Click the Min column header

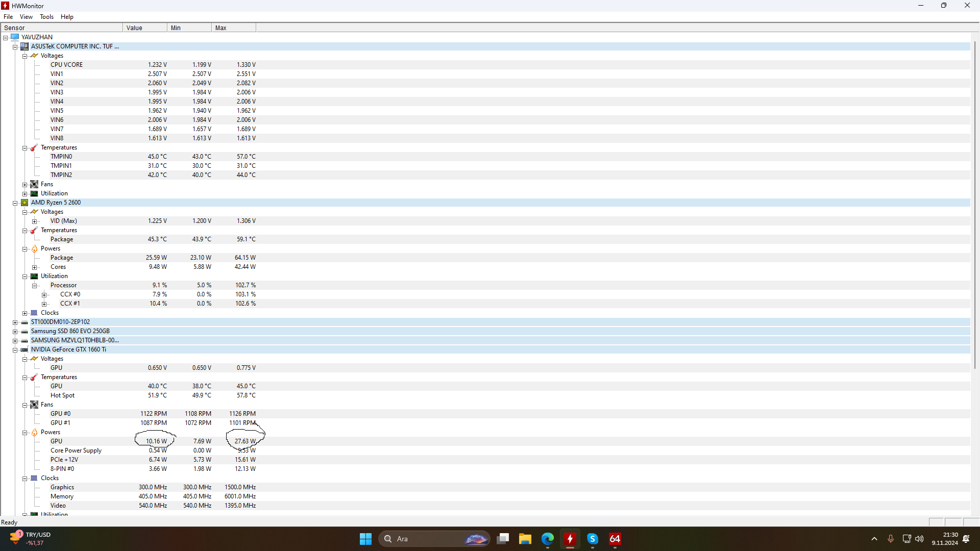(x=189, y=28)
